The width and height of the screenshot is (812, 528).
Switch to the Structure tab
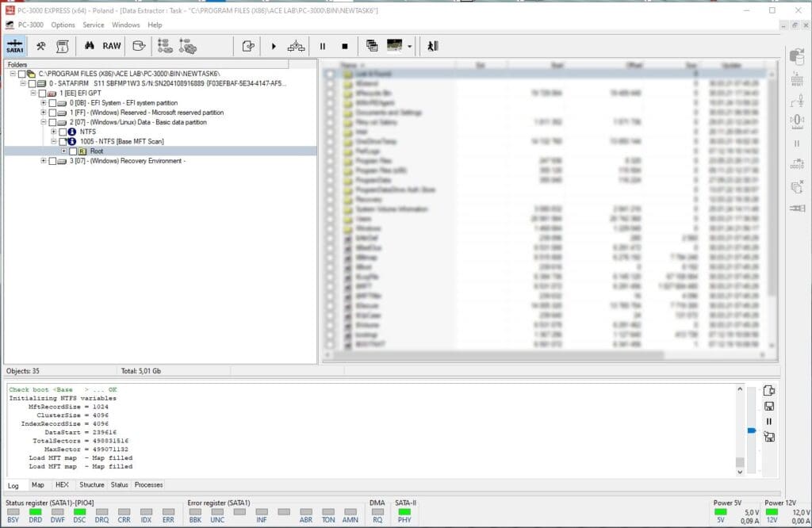(91, 485)
